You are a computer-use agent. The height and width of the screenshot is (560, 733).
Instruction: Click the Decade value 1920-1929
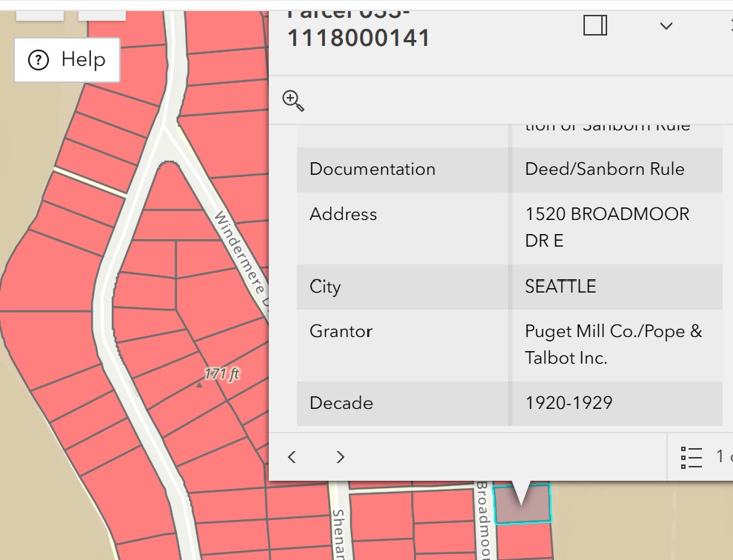[569, 403]
